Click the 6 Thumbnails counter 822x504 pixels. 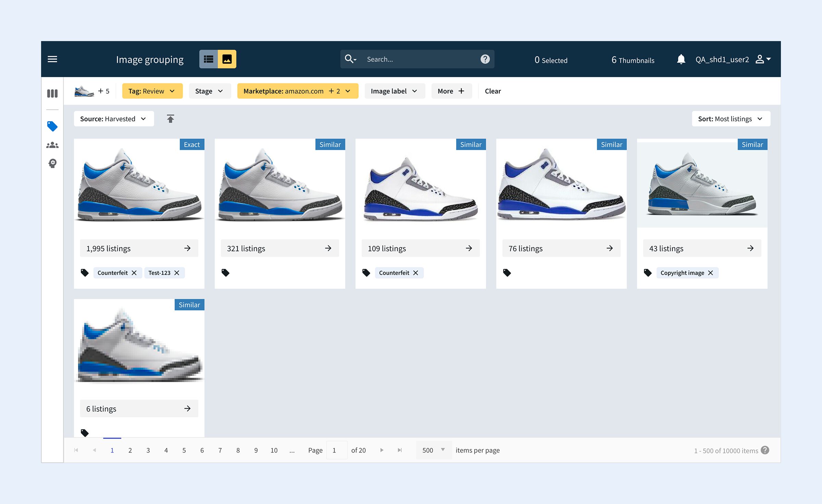633,60
